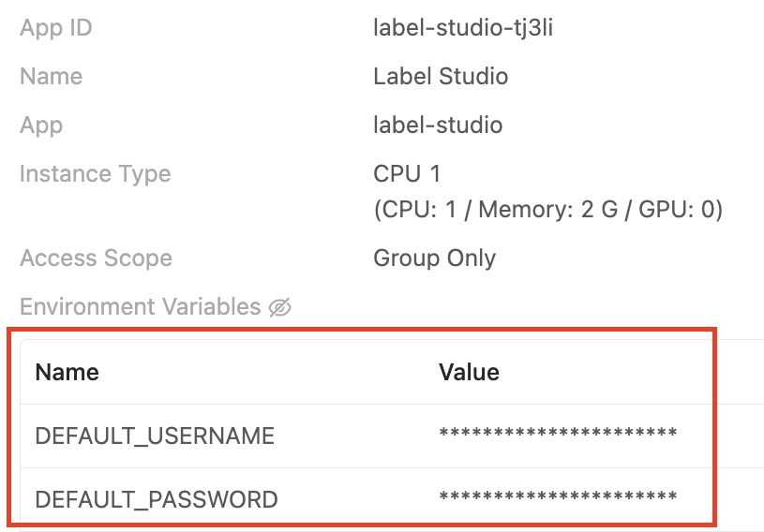The height and width of the screenshot is (532, 764).
Task: Click the table's Value column header
Action: 469,373
